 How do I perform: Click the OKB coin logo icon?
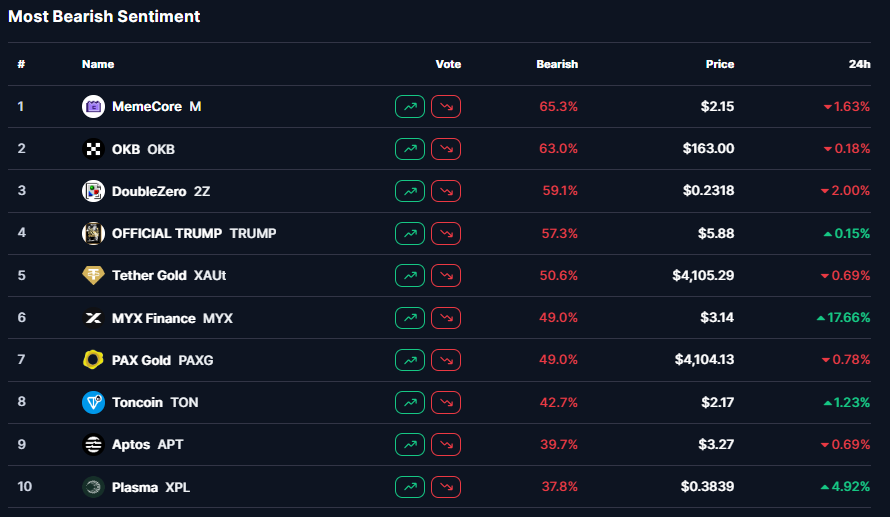[93, 149]
